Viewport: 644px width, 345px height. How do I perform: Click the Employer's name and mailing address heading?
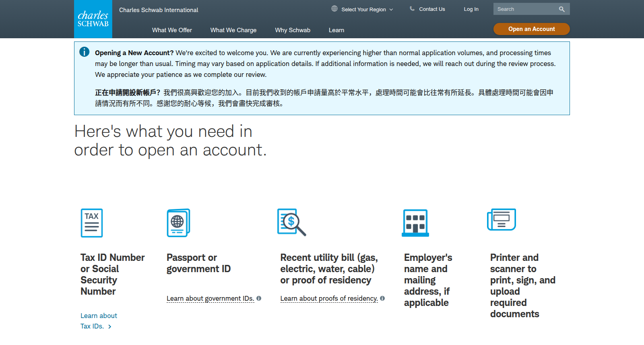click(x=428, y=280)
